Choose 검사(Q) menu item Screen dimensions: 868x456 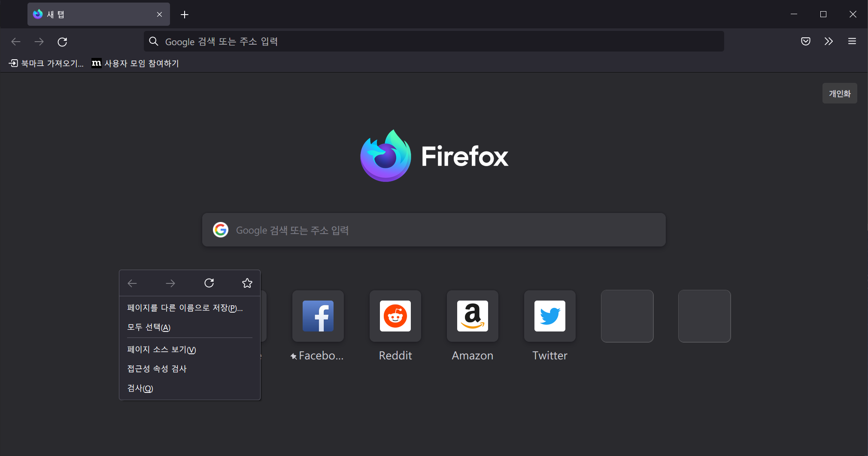190,388
